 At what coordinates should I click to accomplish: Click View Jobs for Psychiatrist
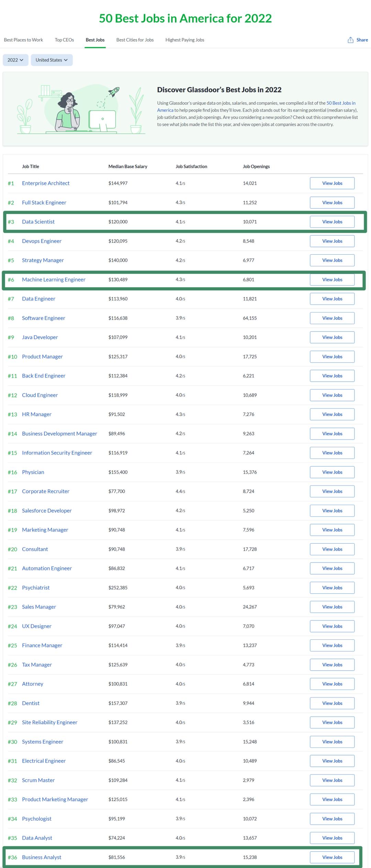(x=332, y=588)
